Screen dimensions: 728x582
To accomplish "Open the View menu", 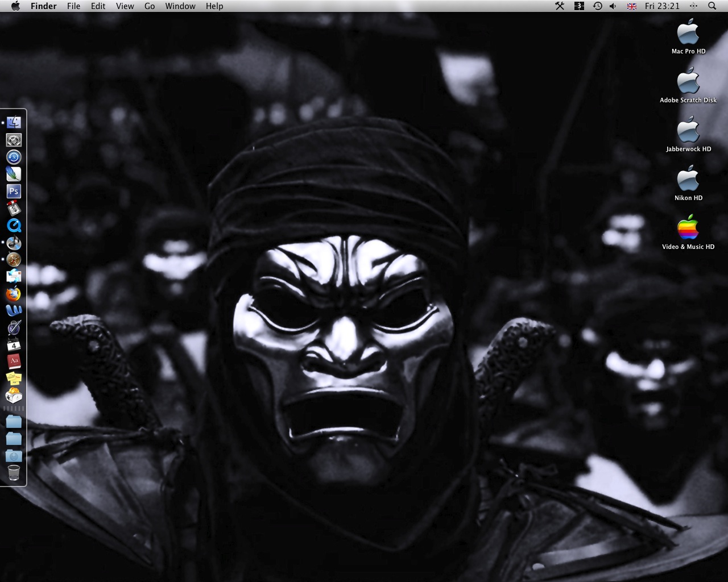I will click(125, 6).
